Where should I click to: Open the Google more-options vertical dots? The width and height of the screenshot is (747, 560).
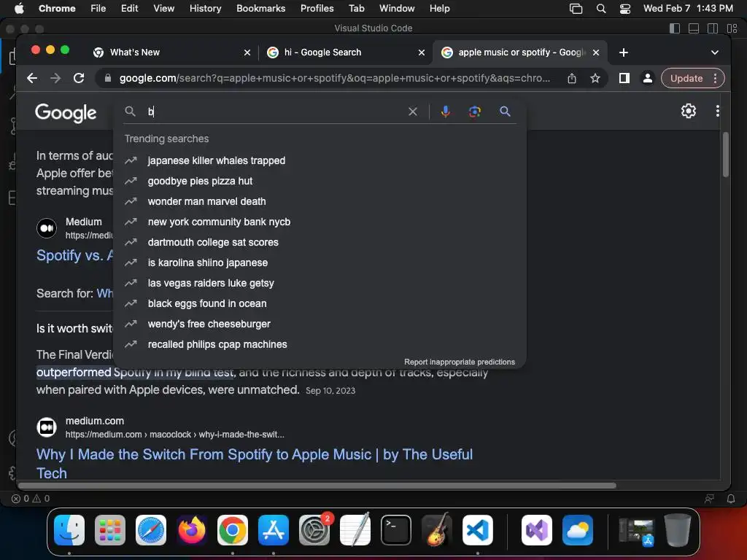[x=718, y=111]
